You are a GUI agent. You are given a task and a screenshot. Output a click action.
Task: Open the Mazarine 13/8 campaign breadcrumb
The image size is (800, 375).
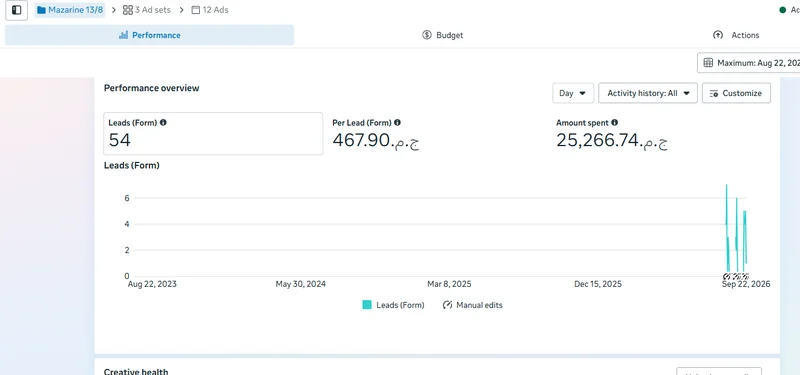pyautogui.click(x=70, y=10)
